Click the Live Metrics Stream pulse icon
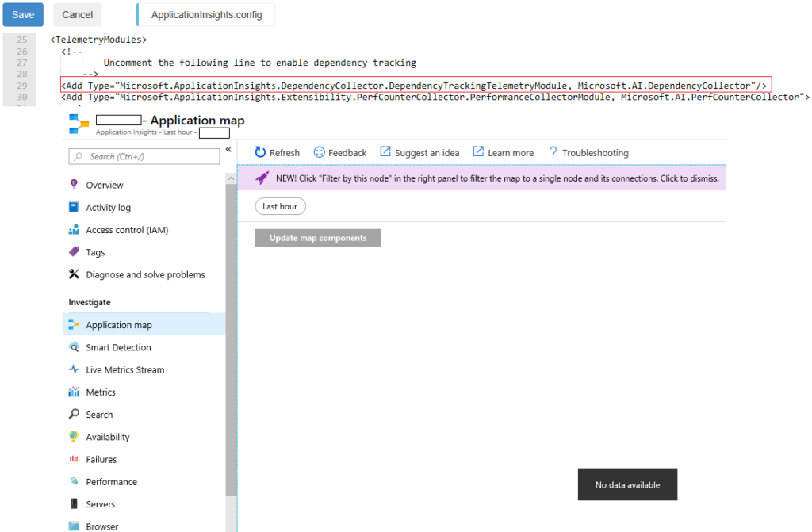Screen dimensions: 812x532 74,369
